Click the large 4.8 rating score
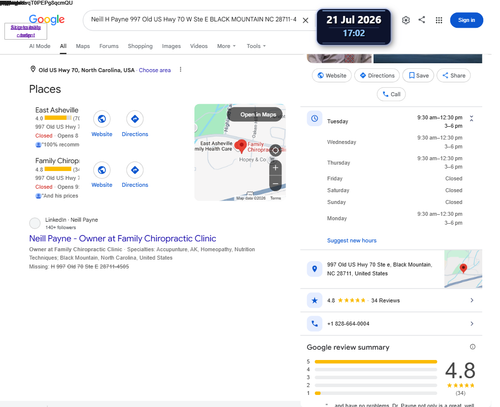This screenshot has height=407, width=500. [x=460, y=370]
